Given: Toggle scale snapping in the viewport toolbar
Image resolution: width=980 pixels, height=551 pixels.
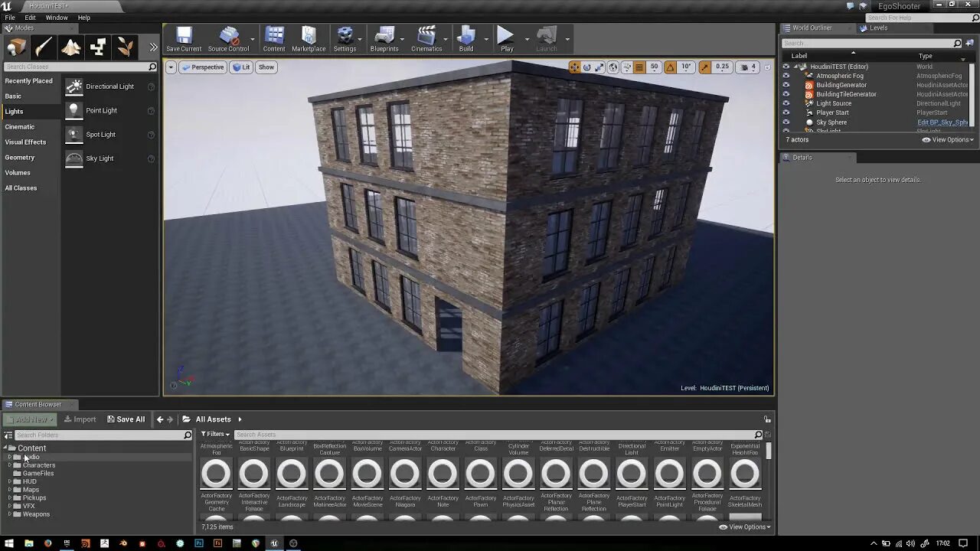Looking at the screenshot, I should [x=705, y=67].
